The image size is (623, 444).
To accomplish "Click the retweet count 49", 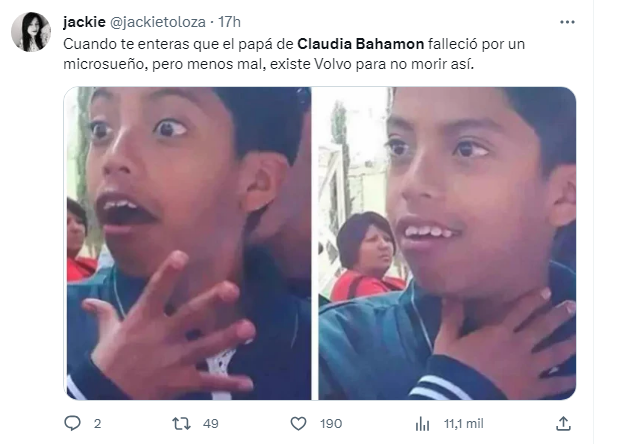I will tap(211, 424).
